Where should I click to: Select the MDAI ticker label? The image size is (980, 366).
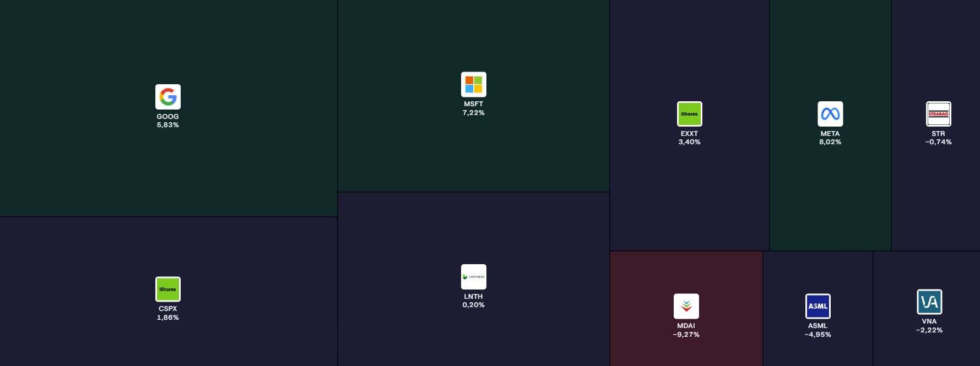coord(686,326)
